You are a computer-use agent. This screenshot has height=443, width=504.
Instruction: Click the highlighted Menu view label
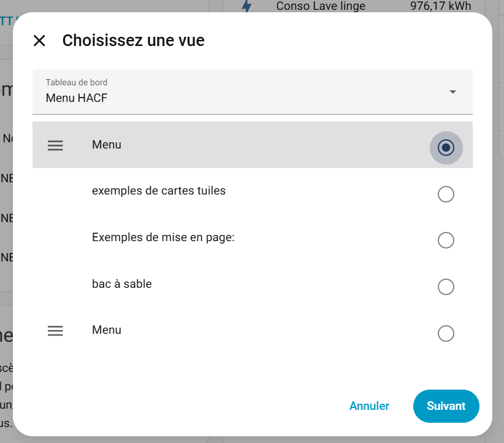[x=107, y=145]
